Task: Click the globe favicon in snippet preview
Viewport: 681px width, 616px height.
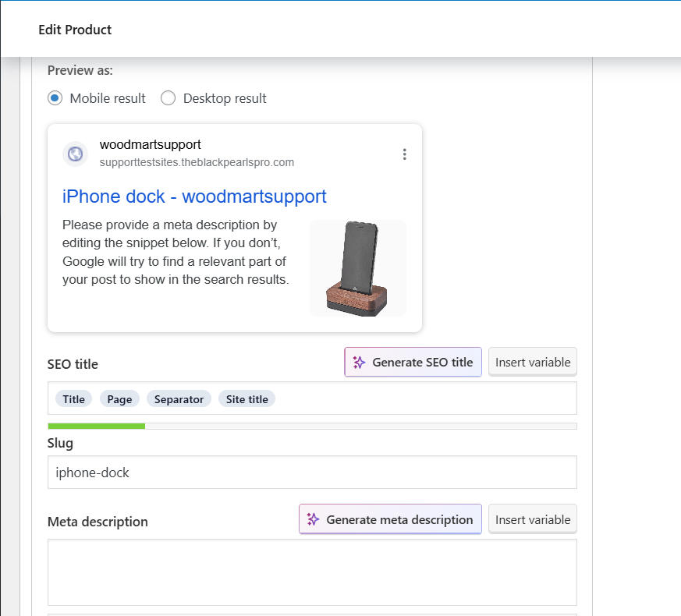Action: click(x=75, y=154)
